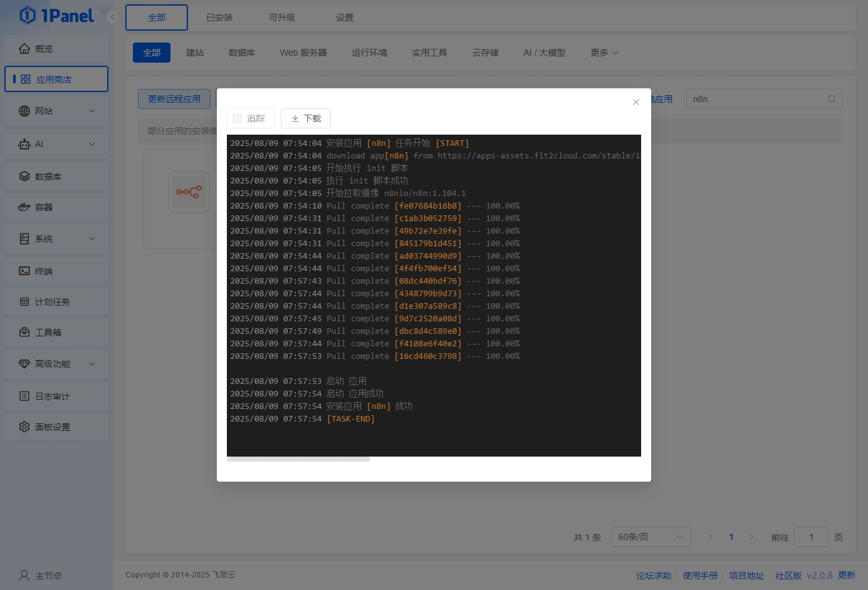Click the search magnifier icon in n8n field
This screenshot has height=590, width=868.
tap(832, 99)
